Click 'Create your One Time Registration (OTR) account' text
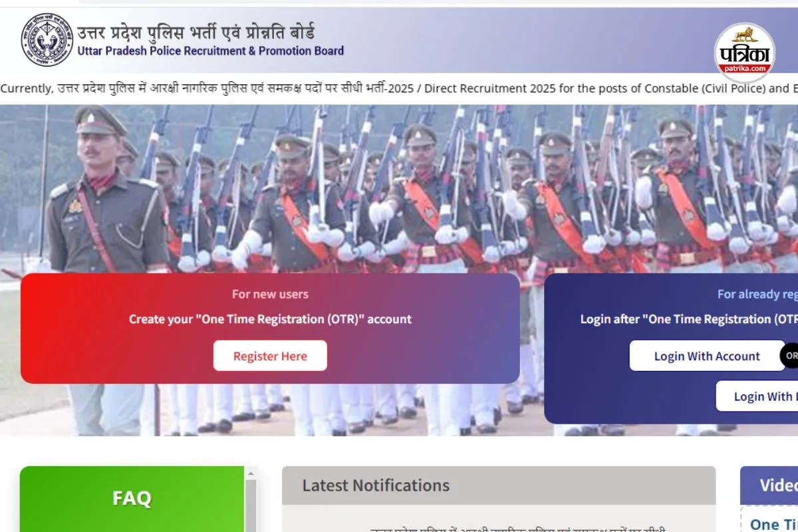The height and width of the screenshot is (532, 798). (270, 319)
